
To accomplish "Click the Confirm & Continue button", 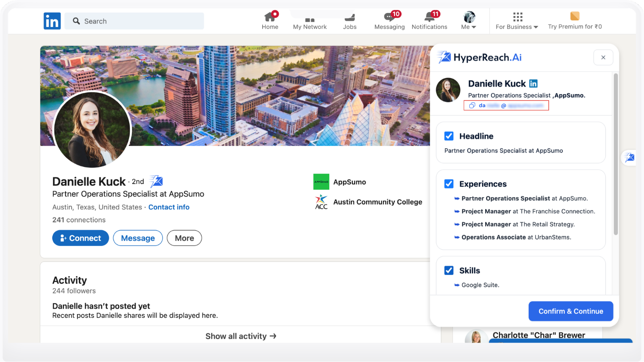I will 571,311.
